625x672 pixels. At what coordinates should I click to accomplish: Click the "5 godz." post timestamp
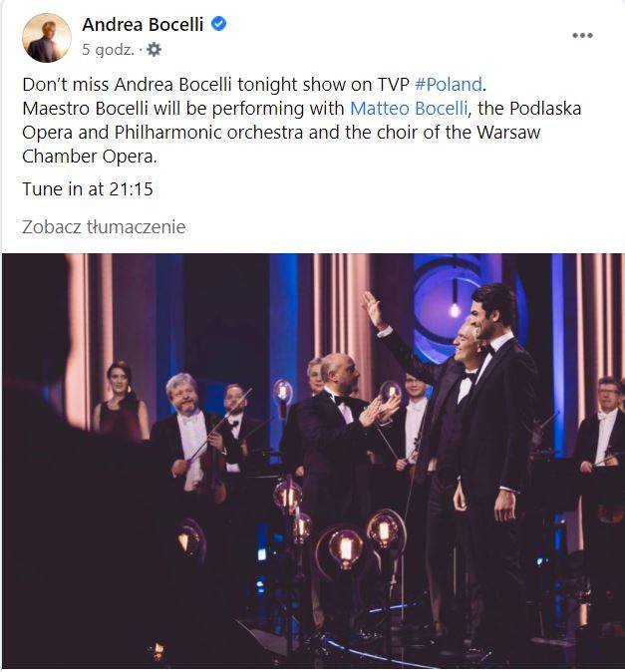[x=108, y=50]
